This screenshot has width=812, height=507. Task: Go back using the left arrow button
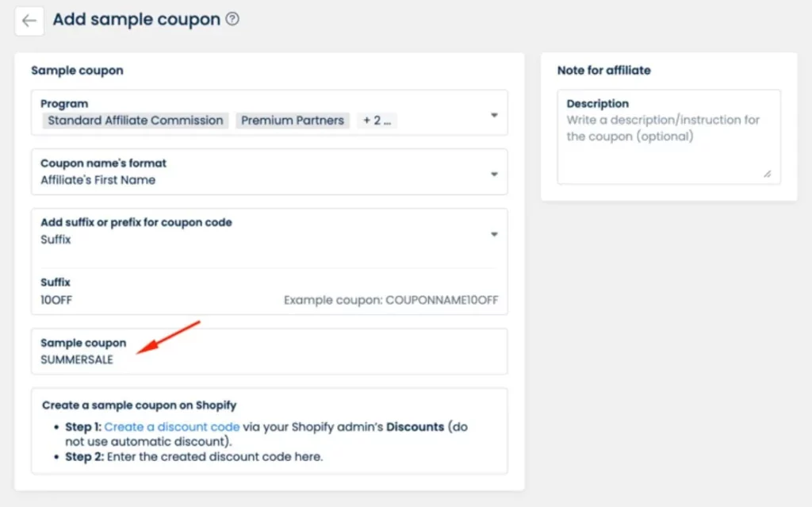pos(29,21)
